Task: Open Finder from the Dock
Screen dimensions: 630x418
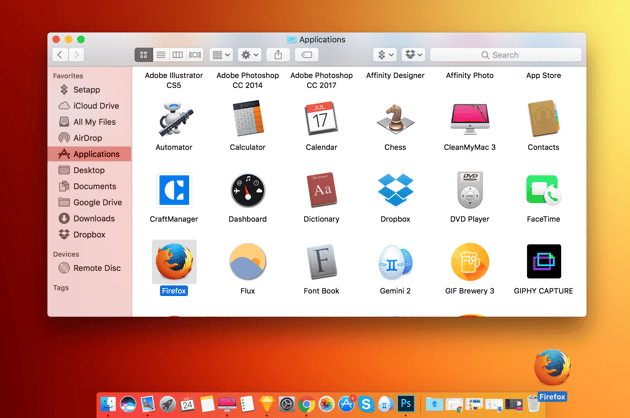Action: tap(108, 404)
